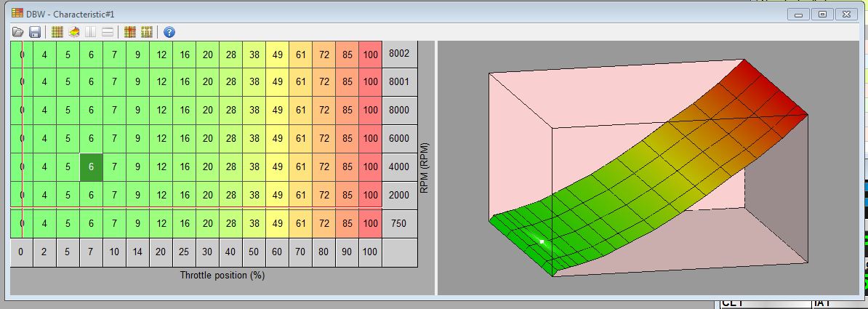The image size is (868, 309).
Task: Save the map with the floppy disk icon
Action: click(x=35, y=32)
